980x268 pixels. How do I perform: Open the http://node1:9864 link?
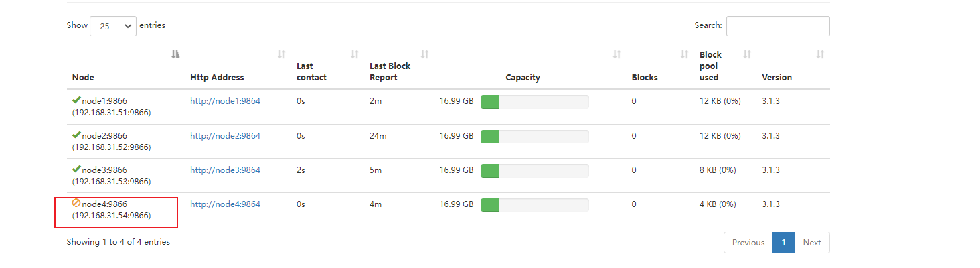[x=225, y=101]
